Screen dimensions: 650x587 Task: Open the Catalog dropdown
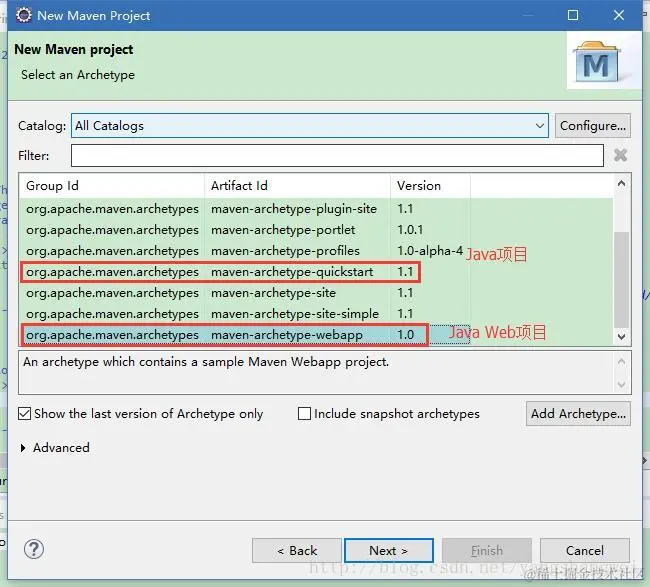(x=310, y=126)
